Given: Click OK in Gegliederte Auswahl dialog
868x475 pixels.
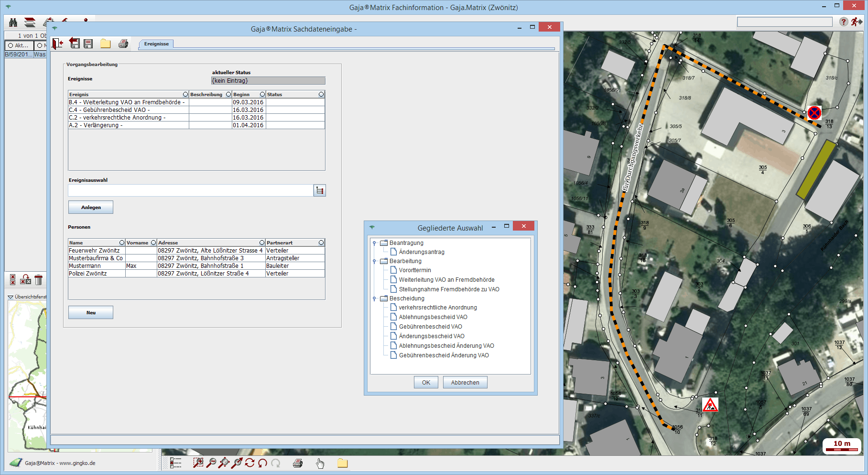Looking at the screenshot, I should click(x=426, y=383).
